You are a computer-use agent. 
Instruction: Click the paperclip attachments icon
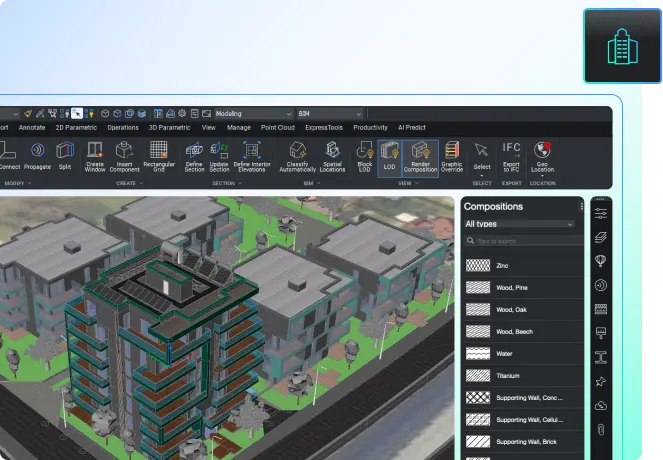click(600, 430)
